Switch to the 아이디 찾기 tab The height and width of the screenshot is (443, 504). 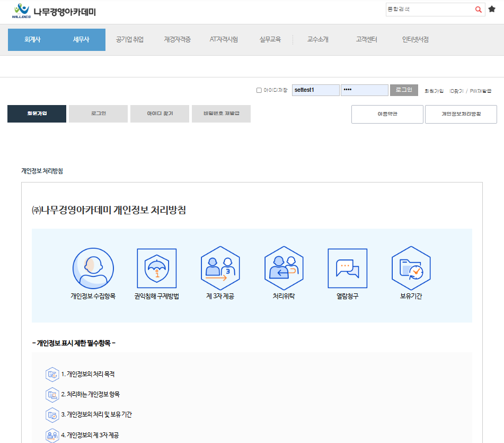pyautogui.click(x=160, y=114)
